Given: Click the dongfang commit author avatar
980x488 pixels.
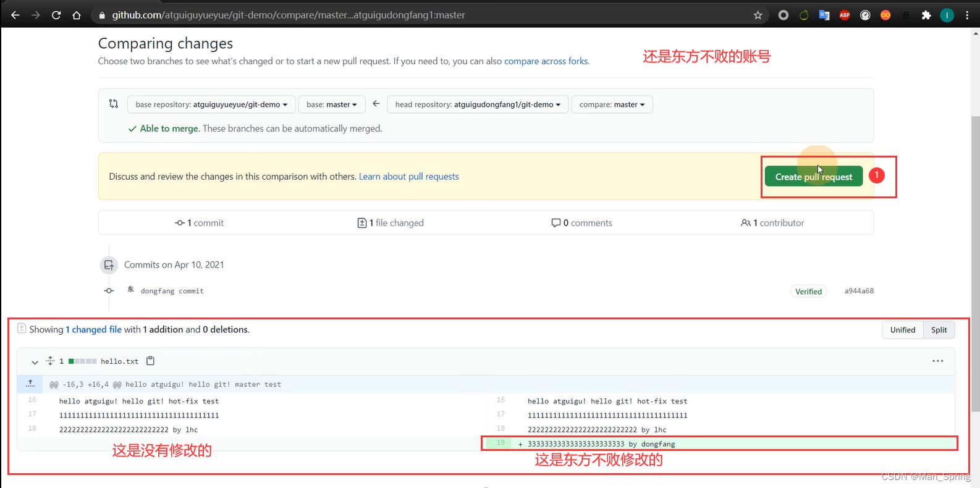Looking at the screenshot, I should pos(130,289).
